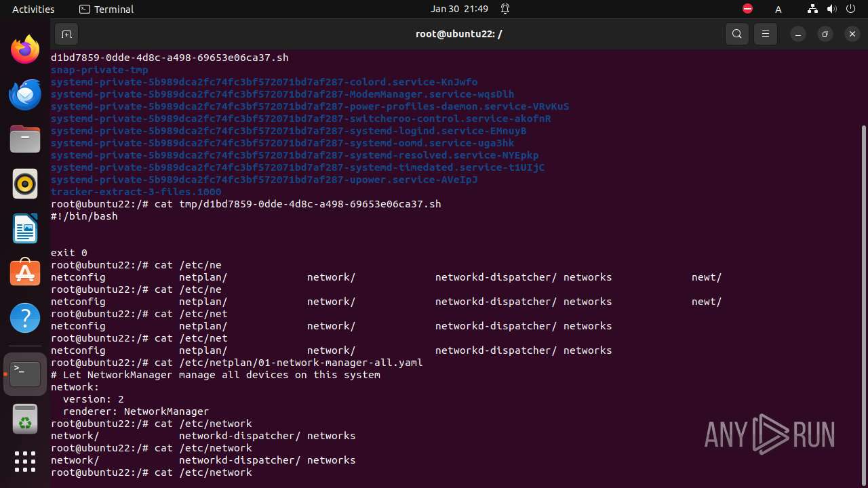Screen dimensions: 868x488
Task: Click the exit 0 line
Action: (x=69, y=253)
